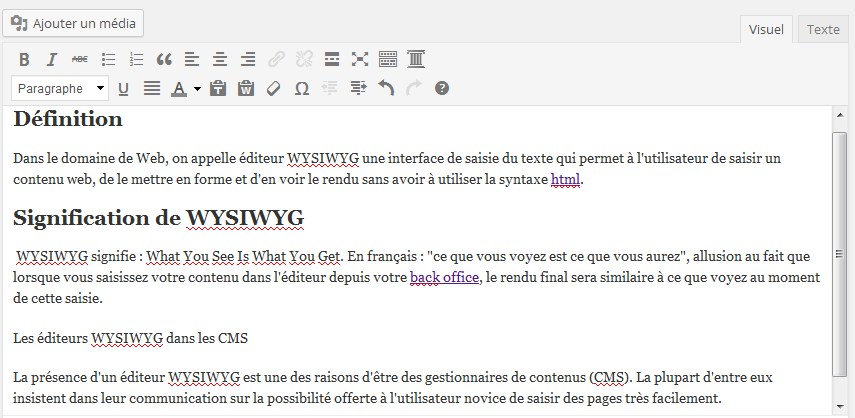Screen dimensions: 855x418
Task: Paste as plain text
Action: pos(218,88)
